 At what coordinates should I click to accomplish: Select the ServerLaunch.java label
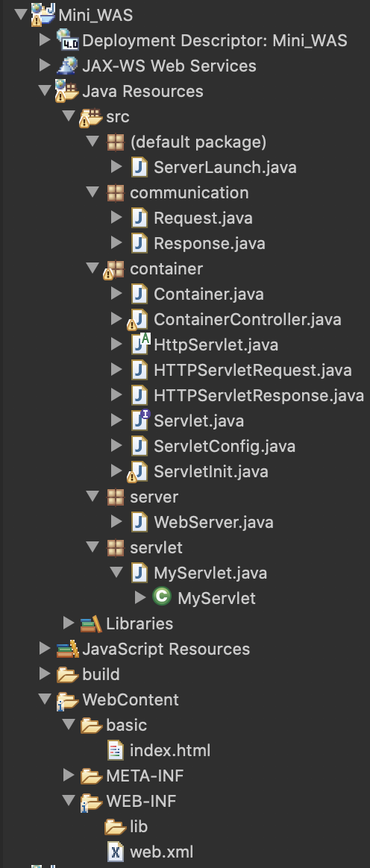[x=225, y=167]
